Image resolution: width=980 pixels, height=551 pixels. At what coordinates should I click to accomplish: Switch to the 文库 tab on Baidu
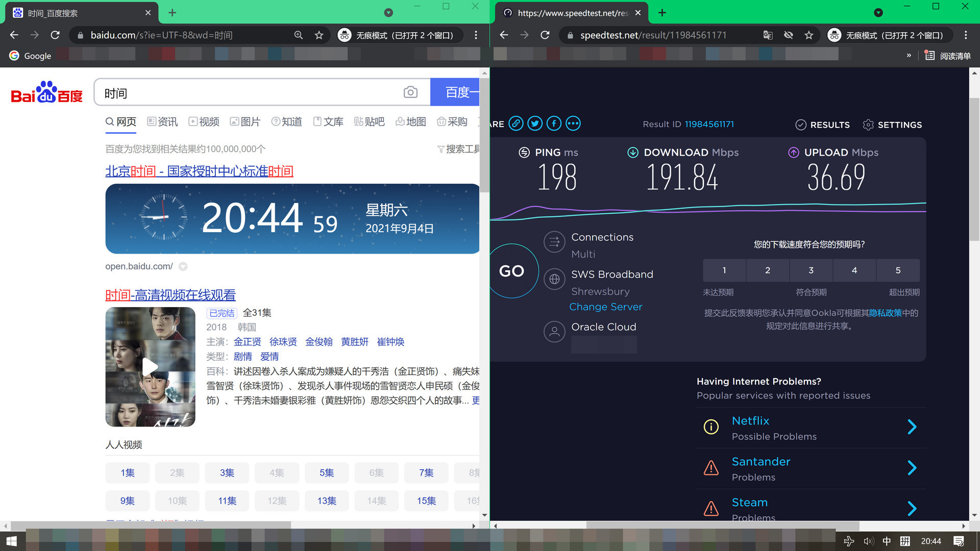coord(328,121)
